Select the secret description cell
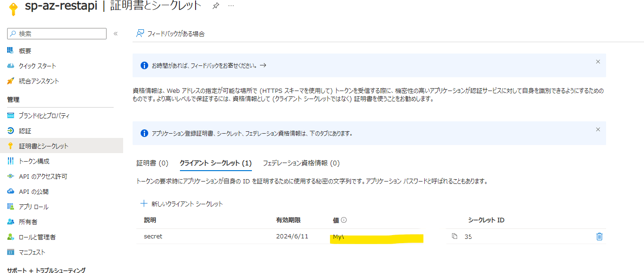 coord(153,236)
